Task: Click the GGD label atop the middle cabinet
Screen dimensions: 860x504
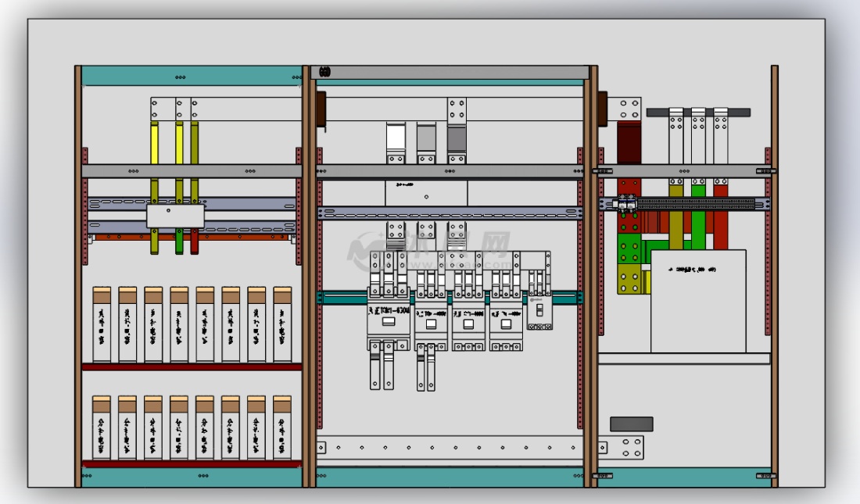Action: (x=324, y=73)
